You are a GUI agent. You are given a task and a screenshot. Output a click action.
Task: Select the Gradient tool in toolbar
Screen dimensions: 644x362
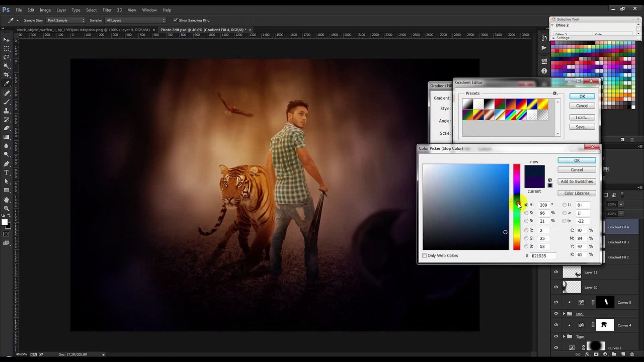pos(7,137)
